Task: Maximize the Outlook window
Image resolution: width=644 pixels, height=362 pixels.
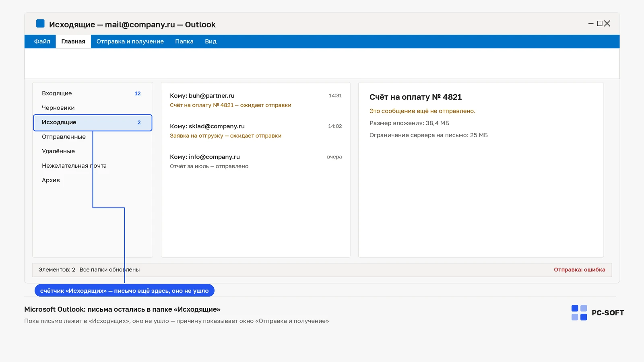Action: 600,24
